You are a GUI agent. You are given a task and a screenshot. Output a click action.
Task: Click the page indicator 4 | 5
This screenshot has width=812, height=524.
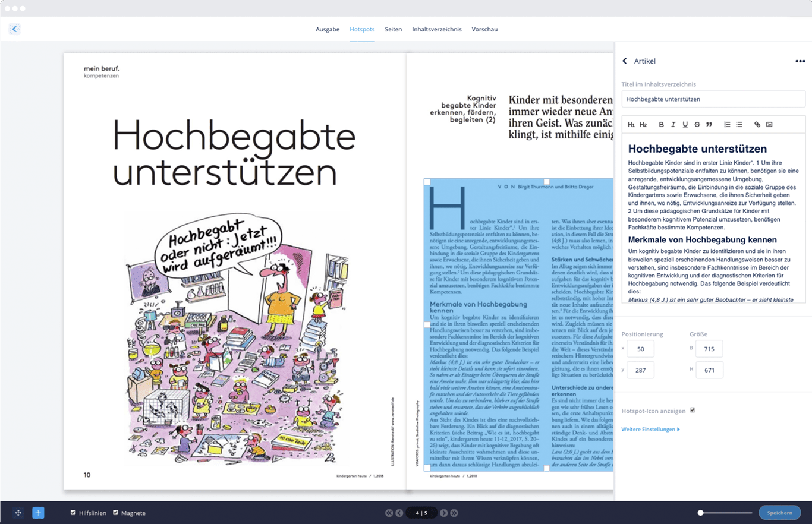pyautogui.click(x=421, y=513)
